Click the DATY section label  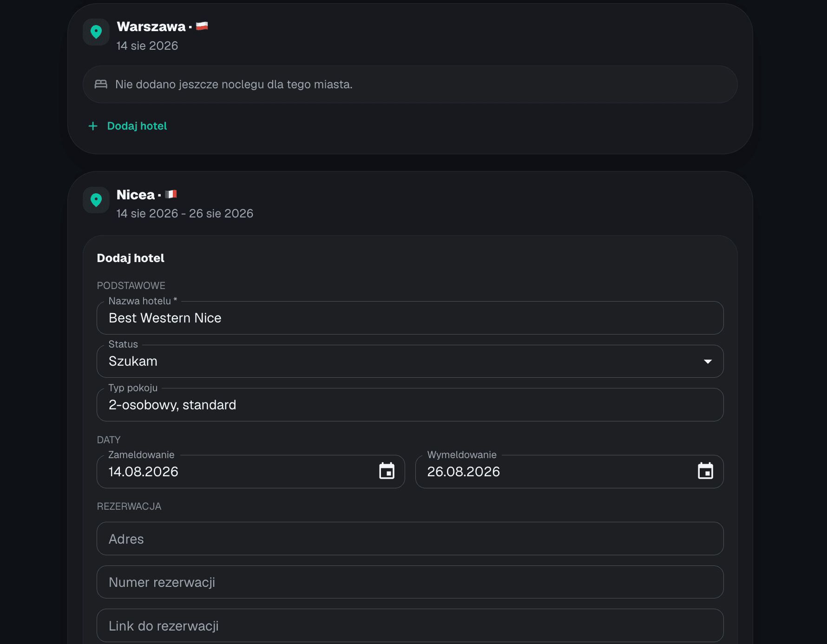(x=109, y=440)
